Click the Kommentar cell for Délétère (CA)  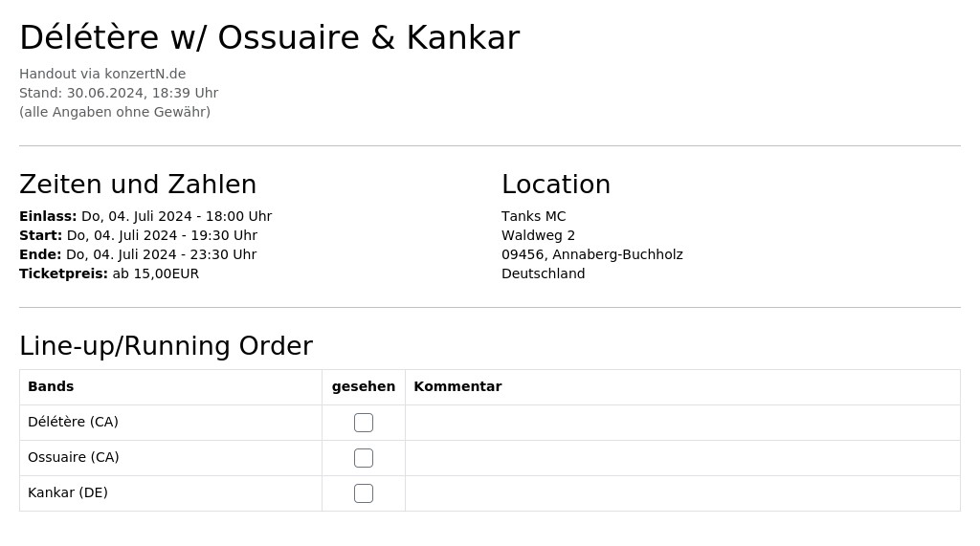point(682,423)
